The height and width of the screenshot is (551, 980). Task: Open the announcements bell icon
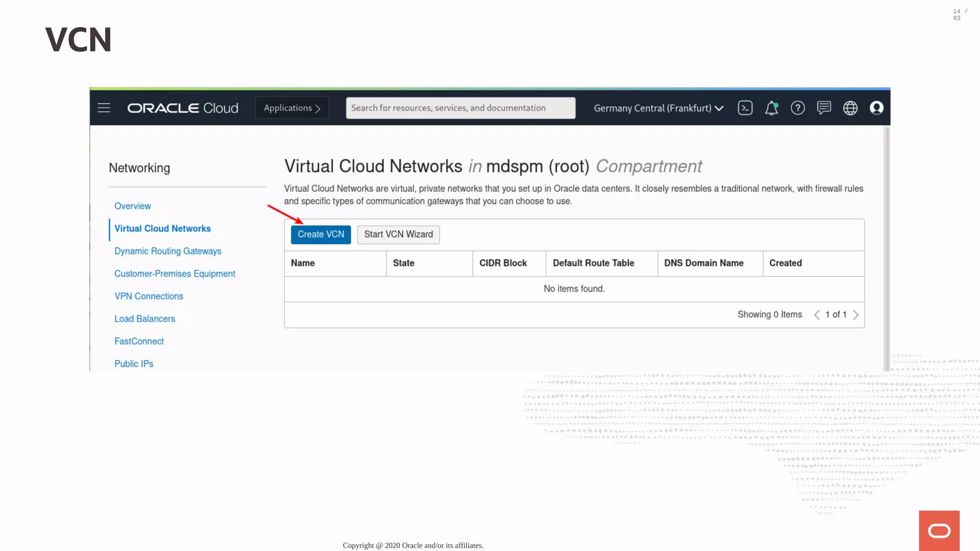coord(771,108)
